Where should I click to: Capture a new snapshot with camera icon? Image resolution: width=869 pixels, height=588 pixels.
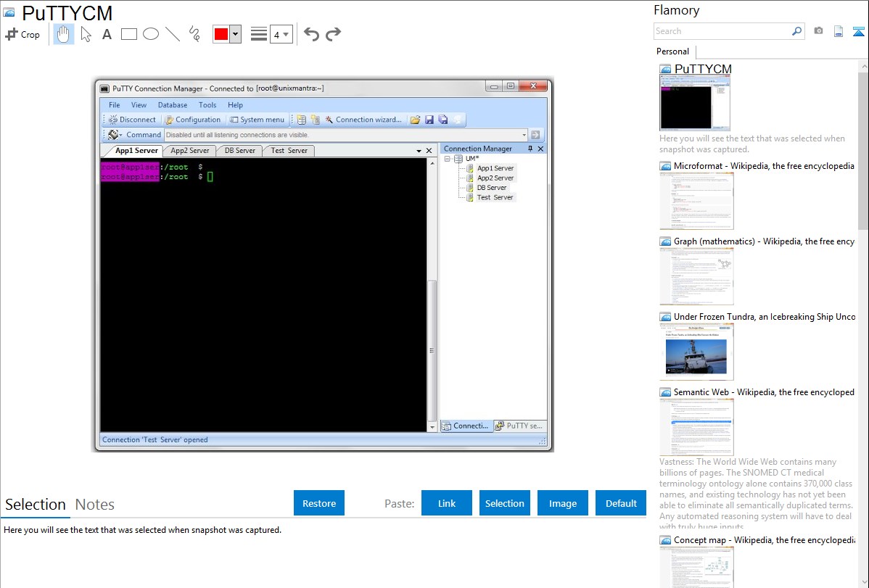click(x=818, y=31)
